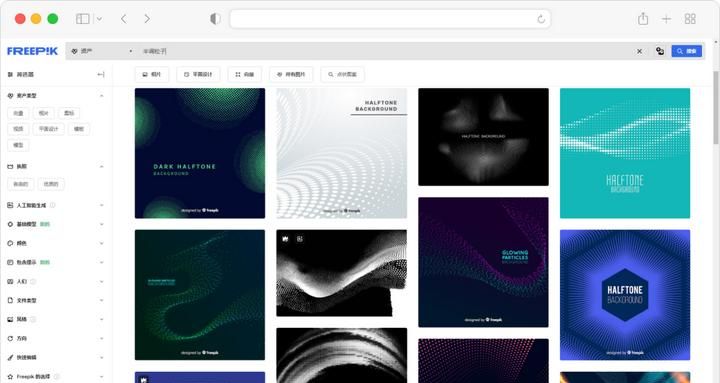
Task: Open the Safari share icon
Action: (643, 19)
